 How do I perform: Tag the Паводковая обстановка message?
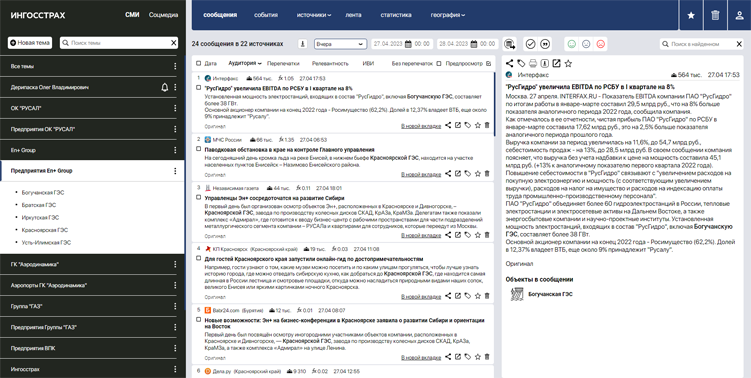click(x=468, y=174)
